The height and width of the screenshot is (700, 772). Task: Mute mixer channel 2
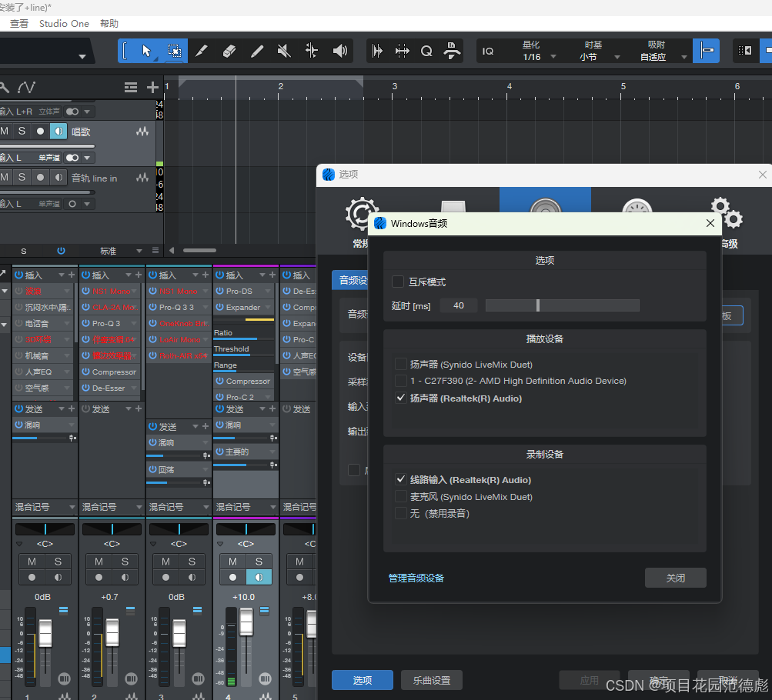pyautogui.click(x=99, y=562)
